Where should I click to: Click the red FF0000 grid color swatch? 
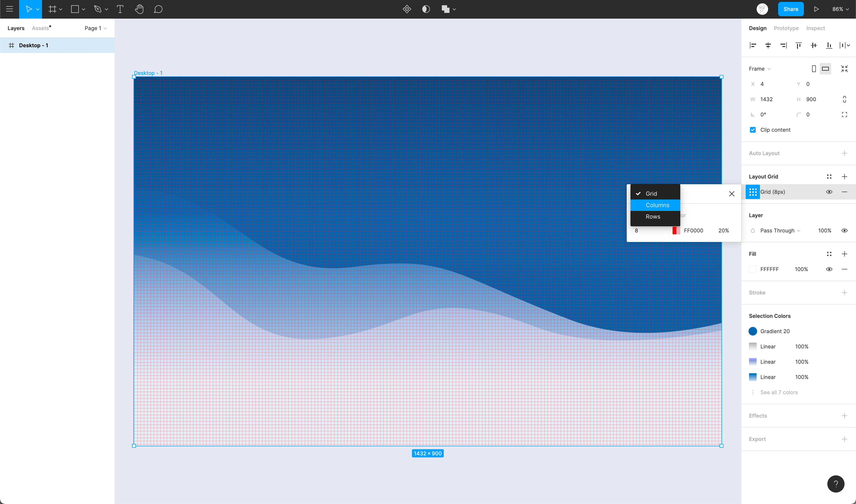tap(676, 231)
